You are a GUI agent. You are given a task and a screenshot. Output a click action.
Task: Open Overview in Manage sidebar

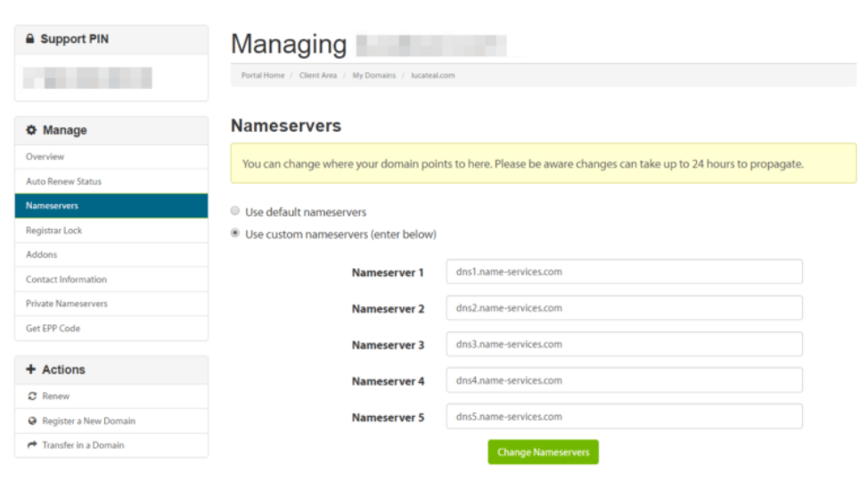pyautogui.click(x=111, y=157)
